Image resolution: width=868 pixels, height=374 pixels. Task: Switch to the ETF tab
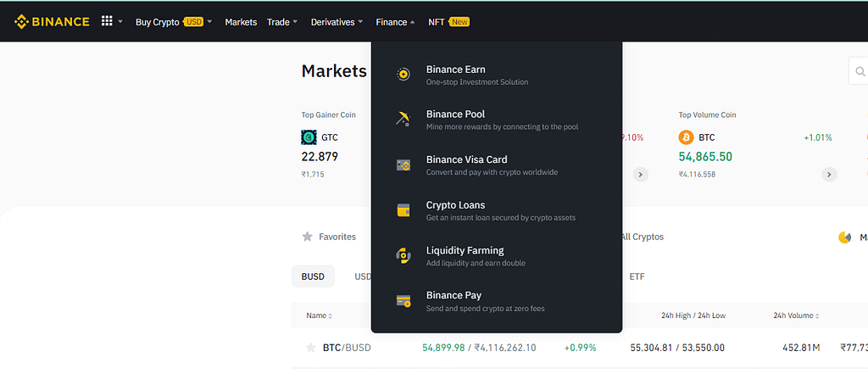637,276
